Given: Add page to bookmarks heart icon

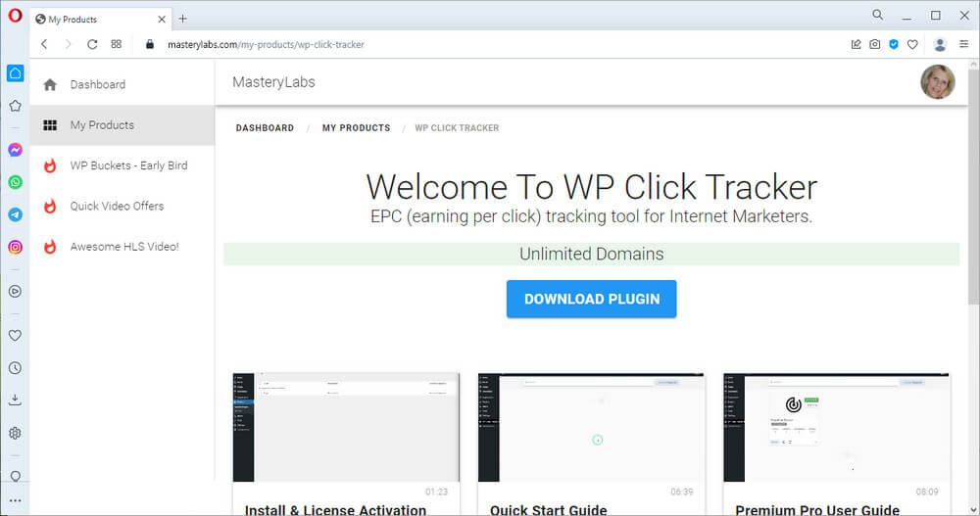Looking at the screenshot, I should point(912,44).
